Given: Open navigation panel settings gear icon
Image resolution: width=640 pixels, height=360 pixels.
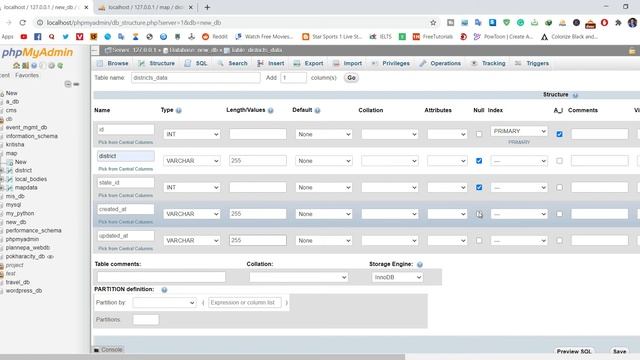Looking at the screenshot, I should tap(51, 65).
